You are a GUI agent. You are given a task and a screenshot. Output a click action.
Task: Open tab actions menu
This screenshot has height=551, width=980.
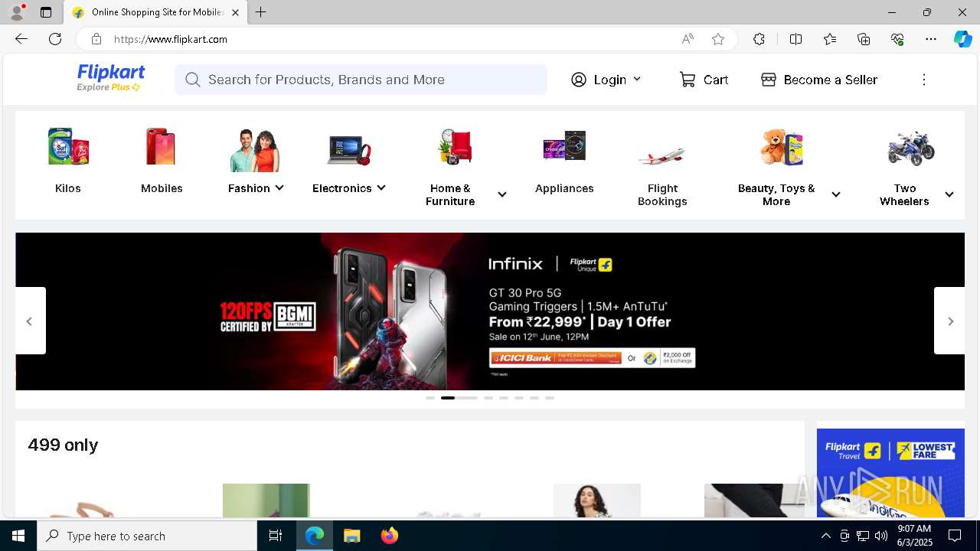(x=46, y=12)
